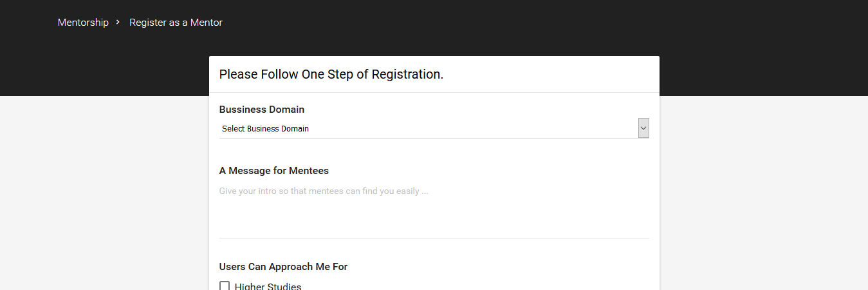
Task: Click the gray page background beside the form
Action: pos(103,193)
